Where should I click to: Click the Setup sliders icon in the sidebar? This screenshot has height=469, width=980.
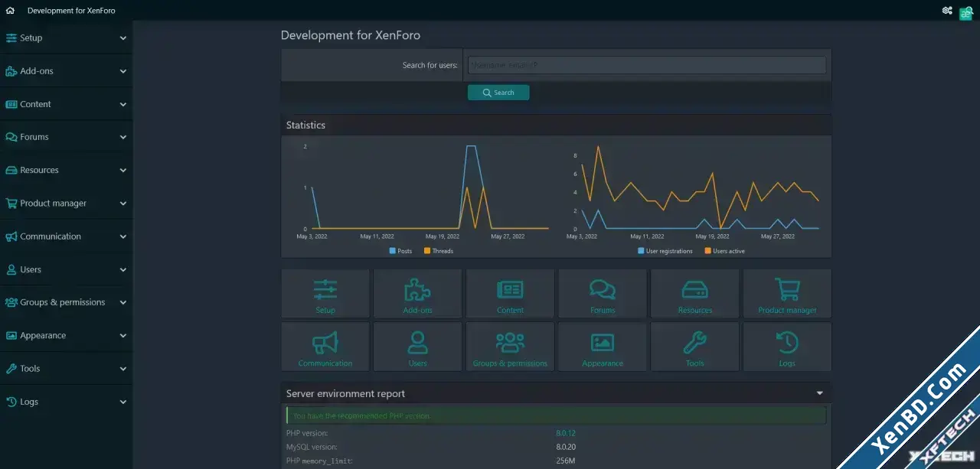(11, 37)
